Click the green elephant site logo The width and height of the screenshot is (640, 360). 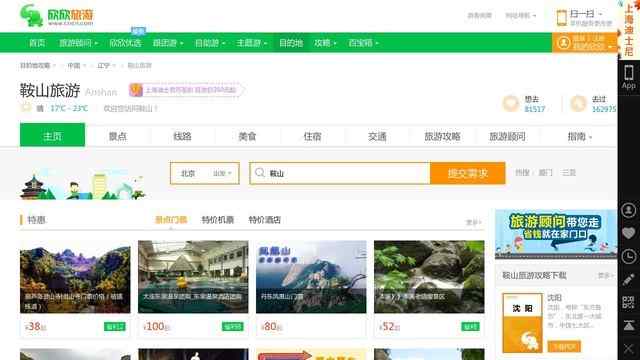(x=32, y=16)
